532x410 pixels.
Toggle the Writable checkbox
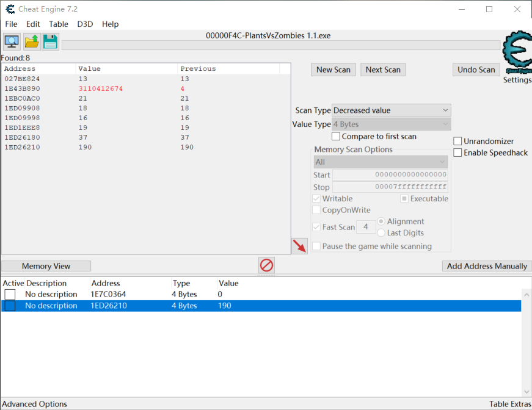coord(316,198)
